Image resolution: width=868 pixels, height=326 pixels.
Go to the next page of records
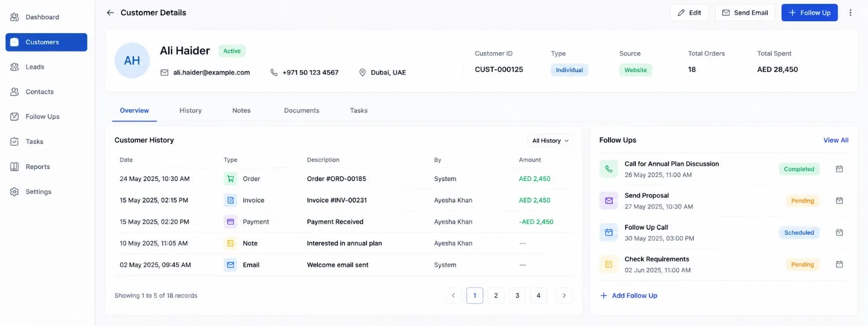(x=564, y=296)
